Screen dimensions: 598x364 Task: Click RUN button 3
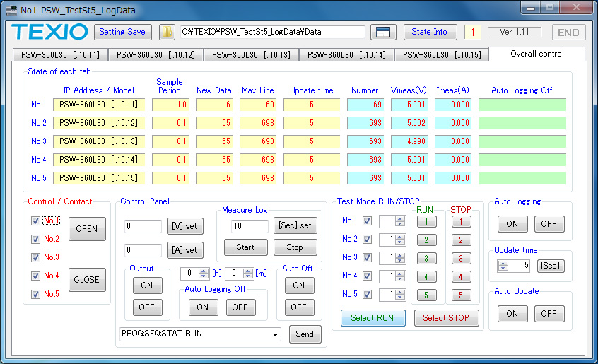[x=426, y=258]
